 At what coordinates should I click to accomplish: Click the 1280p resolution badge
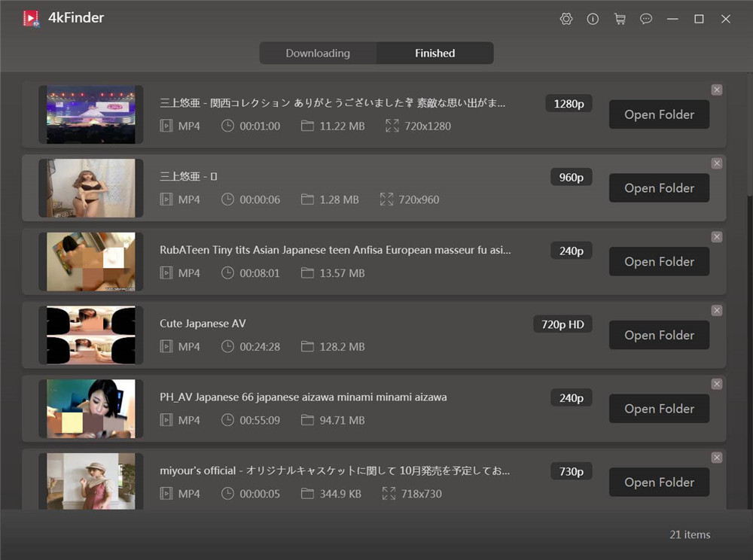569,104
